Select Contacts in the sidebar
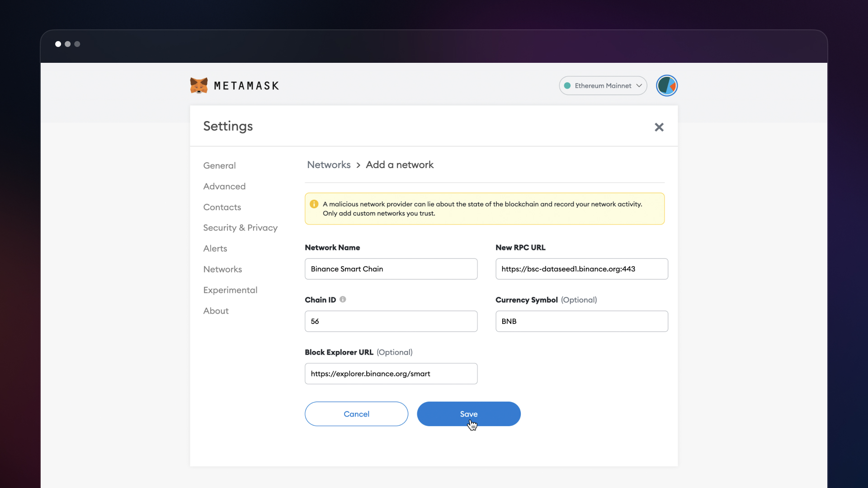 222,207
